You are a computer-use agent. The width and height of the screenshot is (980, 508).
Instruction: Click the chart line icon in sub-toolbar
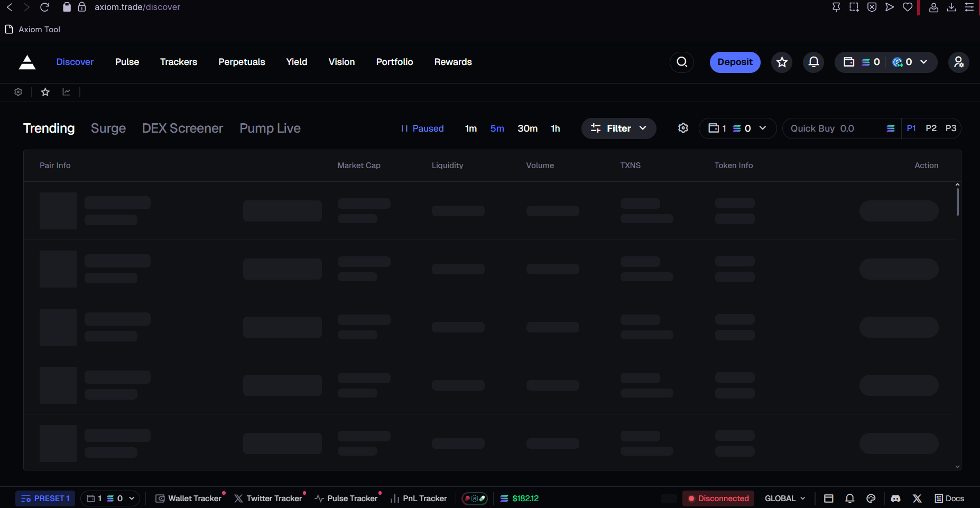(67, 92)
